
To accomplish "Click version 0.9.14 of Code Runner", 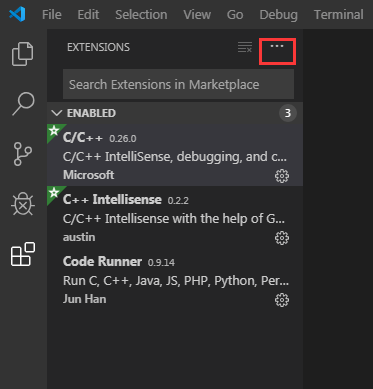I will [161, 263].
